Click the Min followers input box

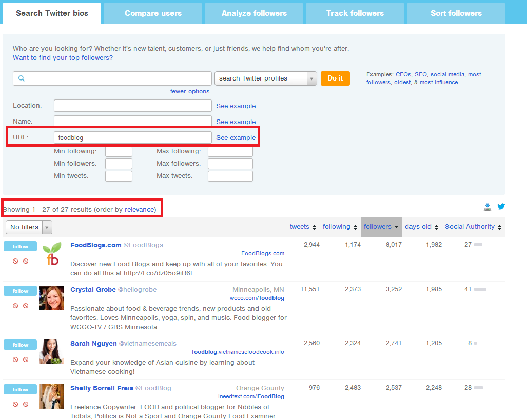coord(119,164)
